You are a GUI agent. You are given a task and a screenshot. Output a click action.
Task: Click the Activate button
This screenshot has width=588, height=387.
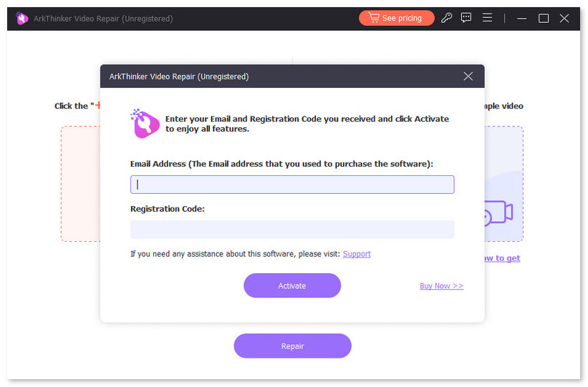pos(292,285)
